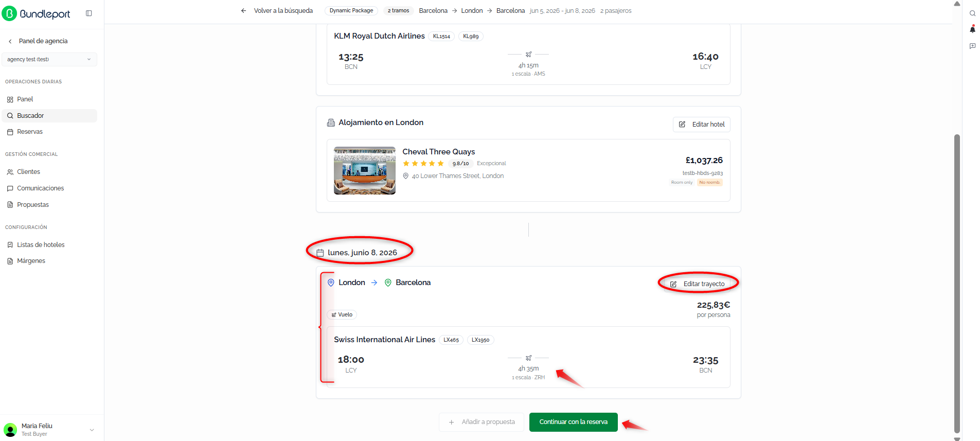The image size is (980, 441).
Task: Click the hotel address location pin icon
Action: coord(406,176)
